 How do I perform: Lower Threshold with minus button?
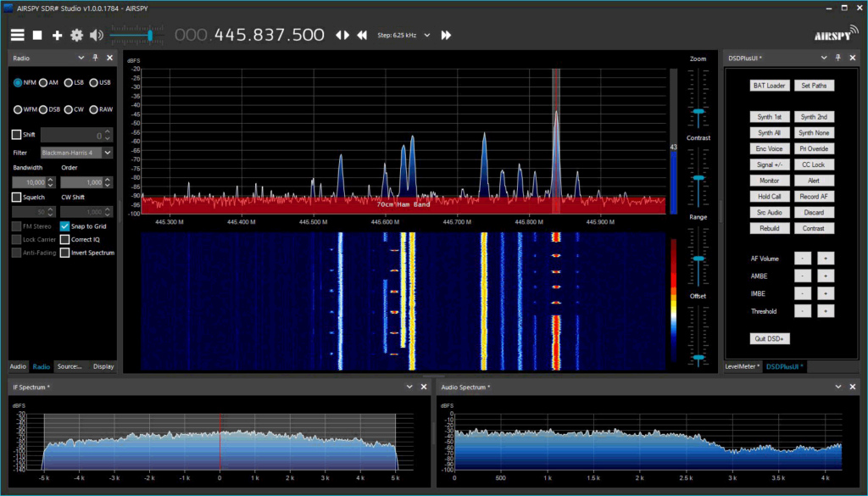point(803,312)
